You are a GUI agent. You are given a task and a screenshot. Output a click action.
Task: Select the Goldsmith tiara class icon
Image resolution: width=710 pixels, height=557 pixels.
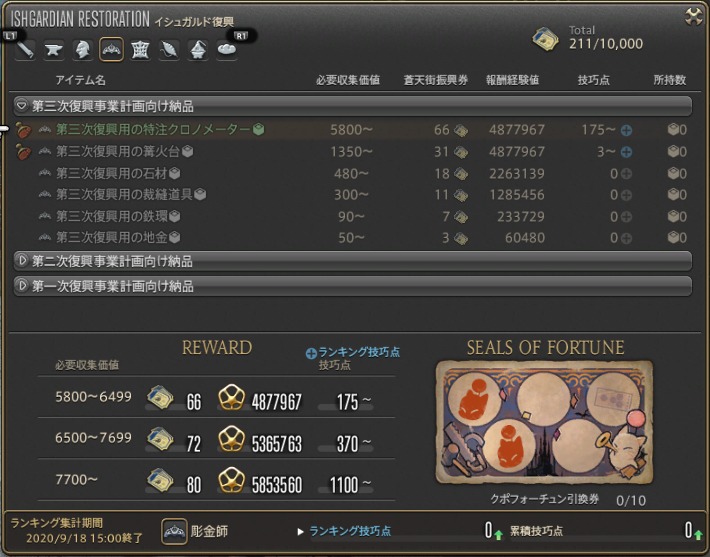(x=111, y=49)
